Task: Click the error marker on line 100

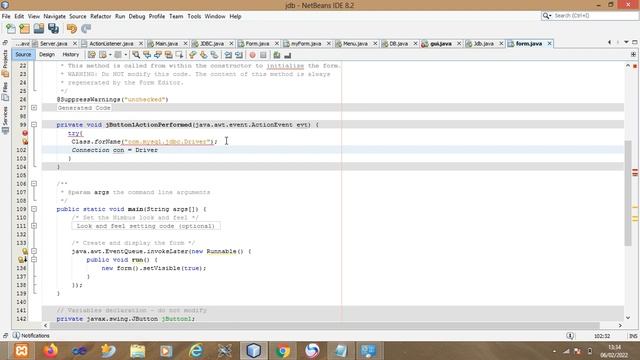Action: [25, 133]
